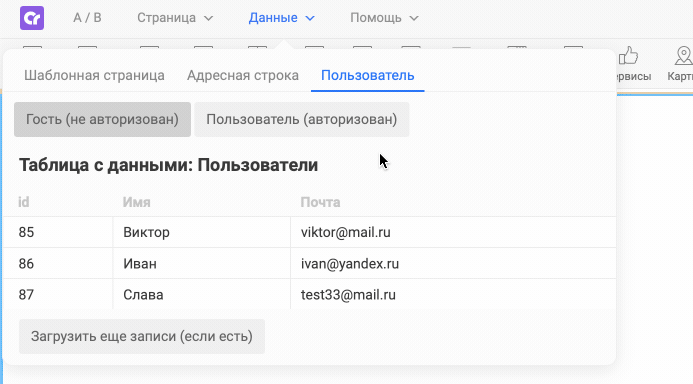
Task: Click the name cell Виктор
Action: coord(202,232)
